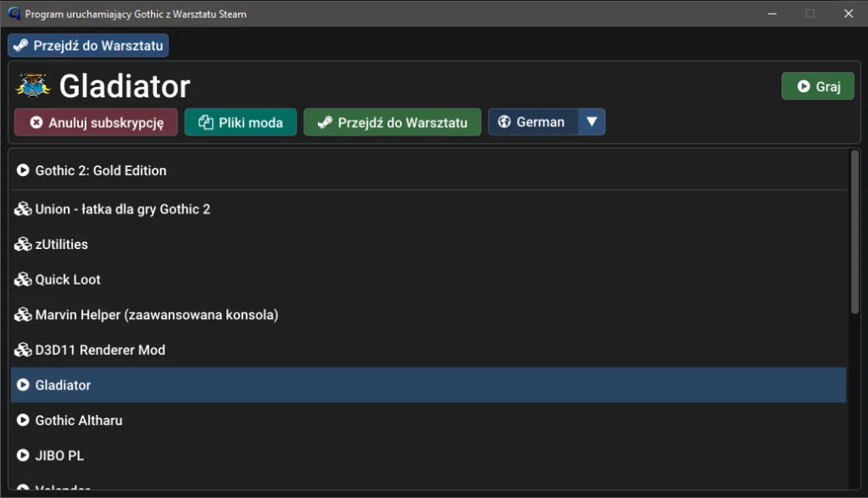The image size is (868, 498).
Task: Click cubes icon beside Marvin Helper
Action: (23, 315)
